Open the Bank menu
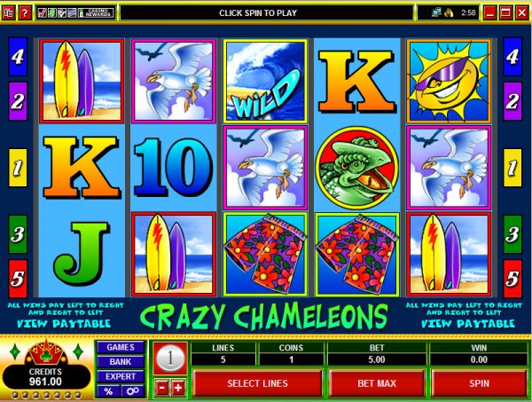 click(121, 361)
